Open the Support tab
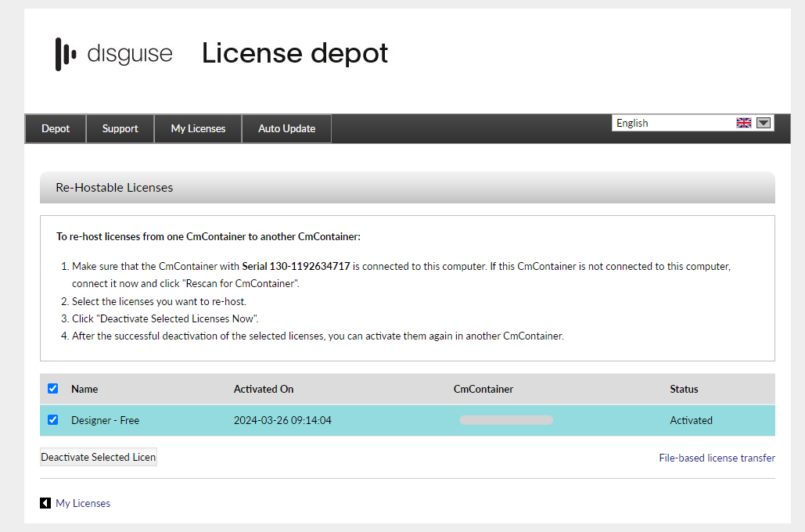Image resolution: width=805 pixels, height=532 pixels. 120,128
